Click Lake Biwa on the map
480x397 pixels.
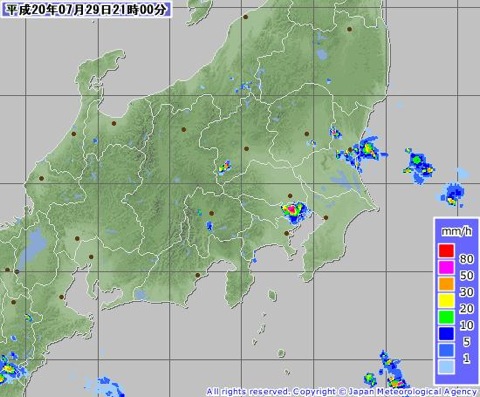[32, 247]
